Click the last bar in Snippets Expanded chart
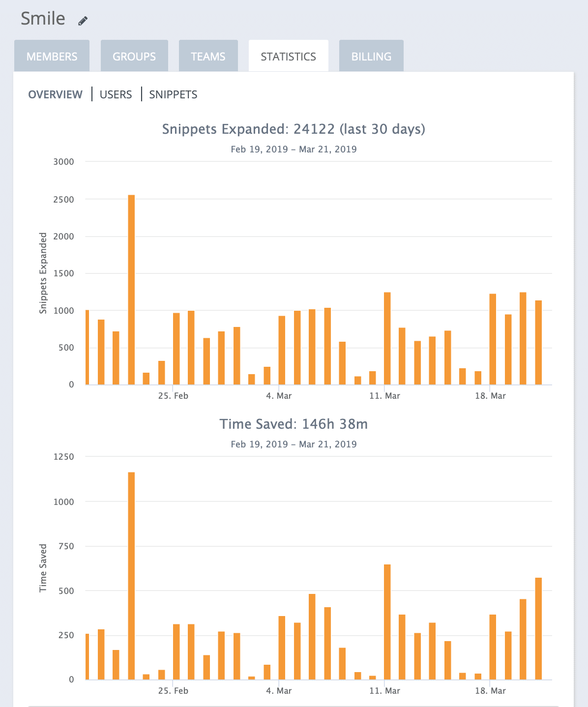 pos(538,342)
